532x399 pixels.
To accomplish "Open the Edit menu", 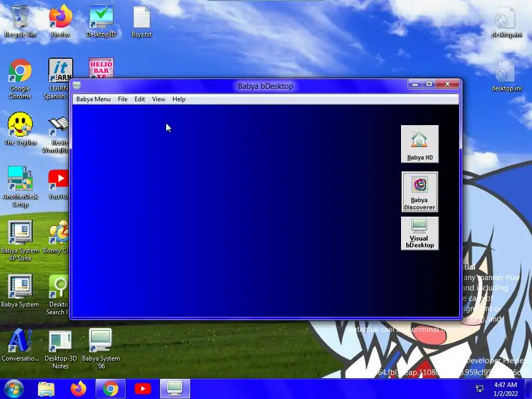I will (x=139, y=99).
